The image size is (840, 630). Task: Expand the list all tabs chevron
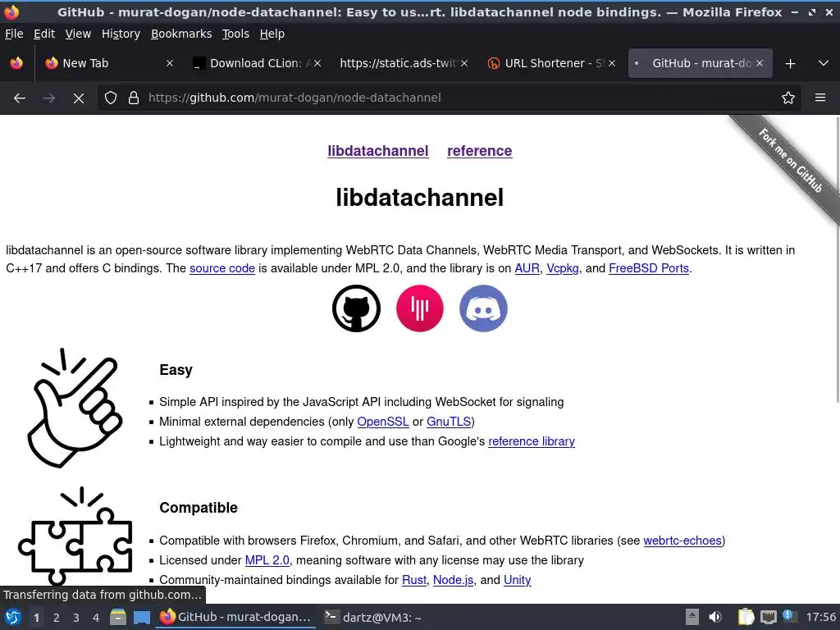tap(824, 64)
